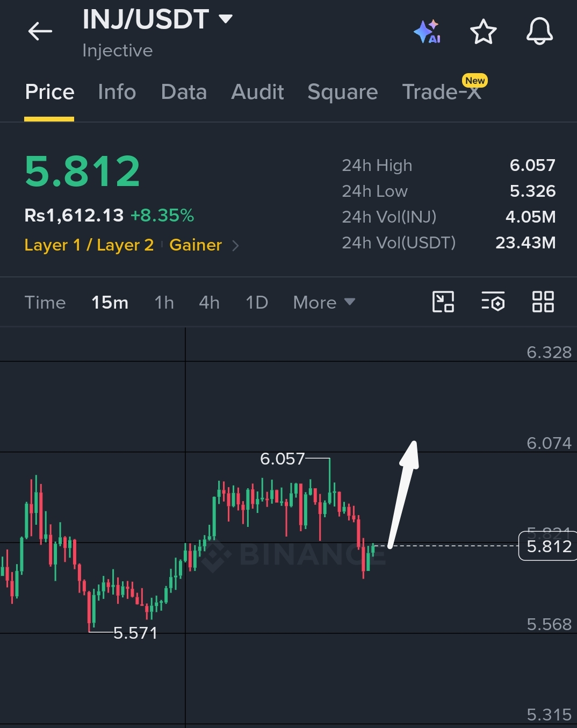Switch to the Data tab
This screenshot has width=577, height=728.
tap(184, 92)
